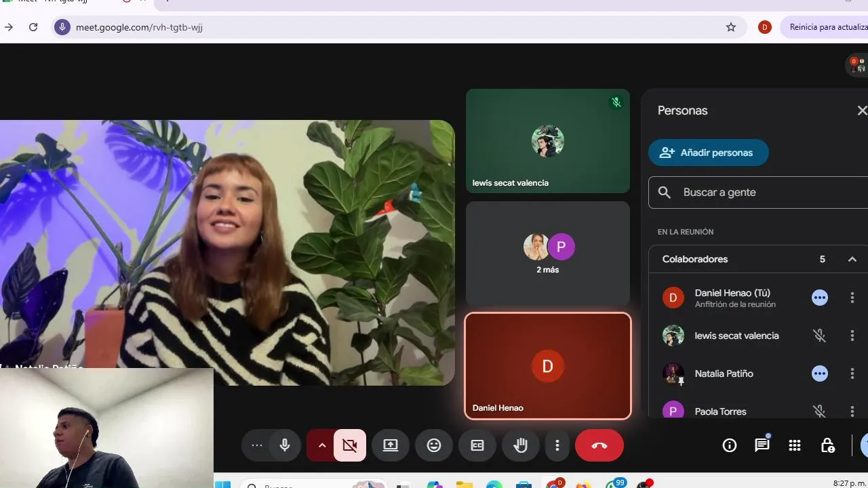This screenshot has height=488, width=868.
Task: Click muted mic icon on lewis secat valencia tile
Action: pyautogui.click(x=616, y=102)
